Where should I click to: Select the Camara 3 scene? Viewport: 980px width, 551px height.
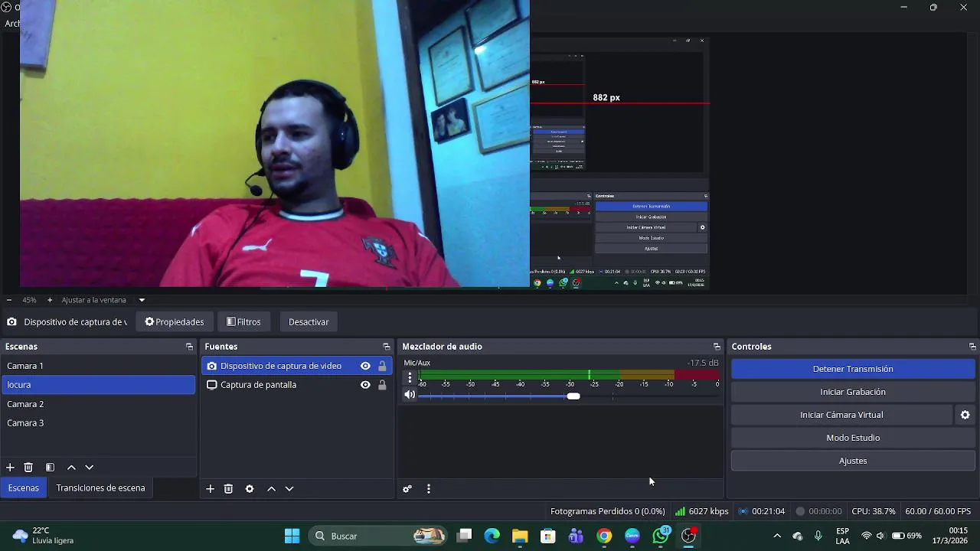98,423
